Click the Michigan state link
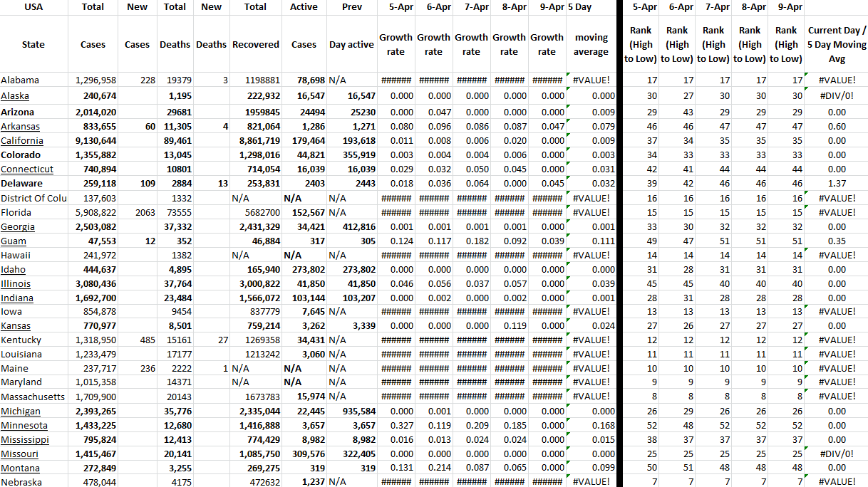 tap(21, 411)
